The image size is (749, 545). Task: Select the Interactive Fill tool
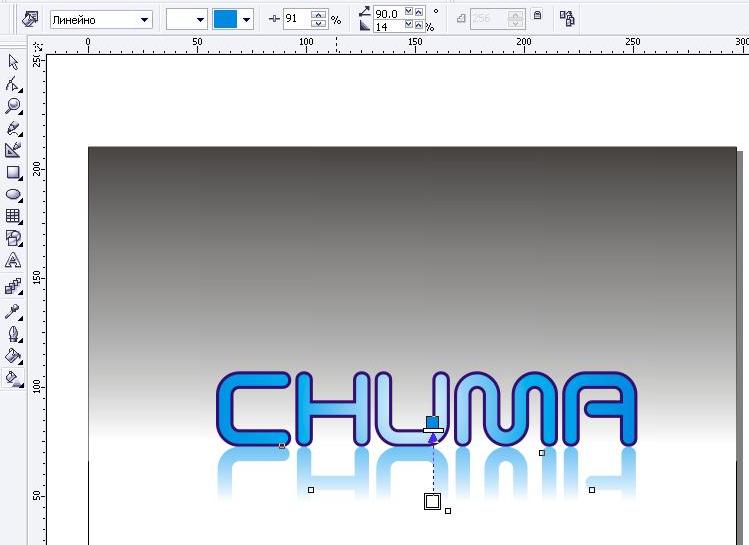tap(13, 378)
